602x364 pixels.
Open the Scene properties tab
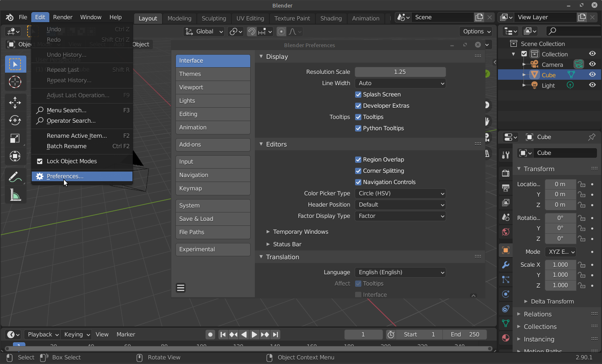pyautogui.click(x=505, y=217)
